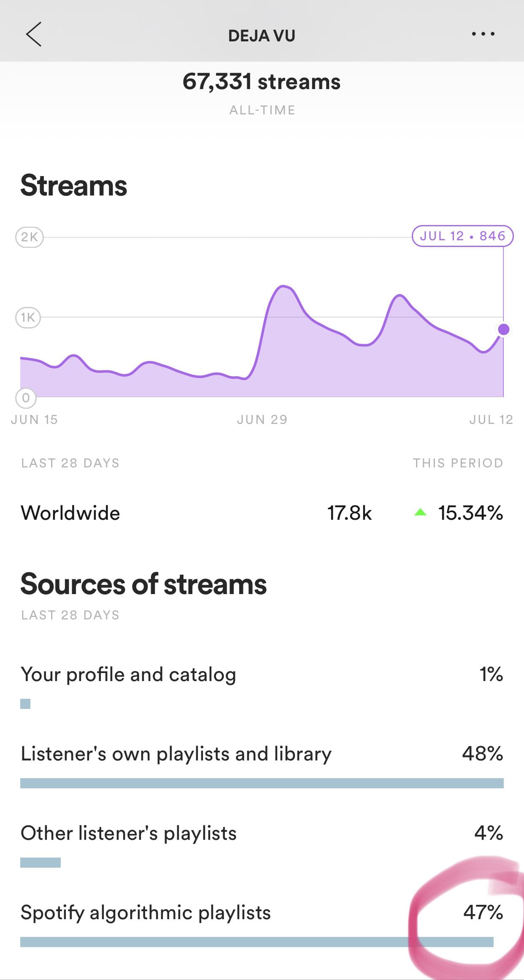
Task: Tap the 15.34% period change value
Action: 470,513
